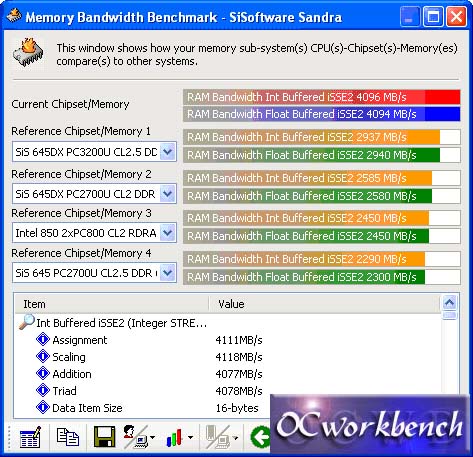The width and height of the screenshot is (473, 457).
Task: Click the disabled printer toolbar icon
Action: coord(221,437)
